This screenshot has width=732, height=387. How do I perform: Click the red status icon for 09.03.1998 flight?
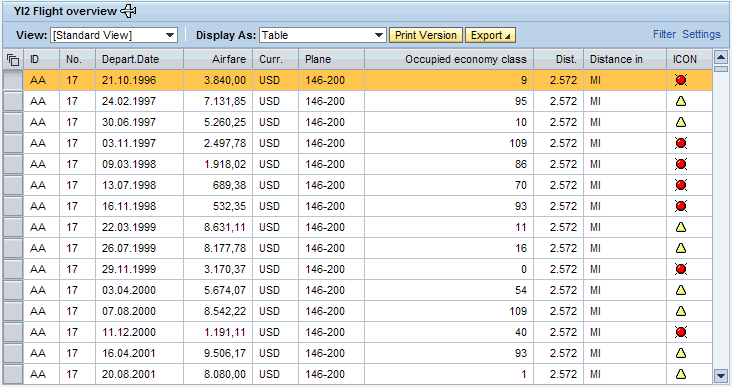(x=681, y=164)
